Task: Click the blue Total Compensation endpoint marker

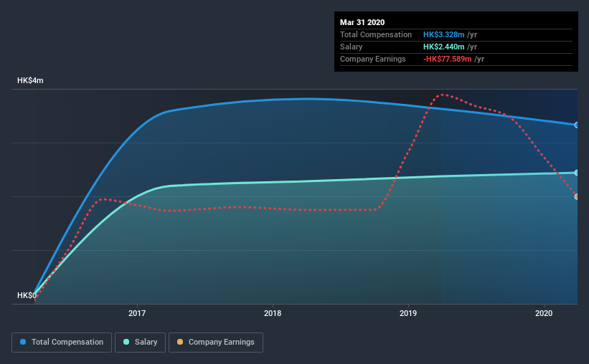Action: pos(576,125)
